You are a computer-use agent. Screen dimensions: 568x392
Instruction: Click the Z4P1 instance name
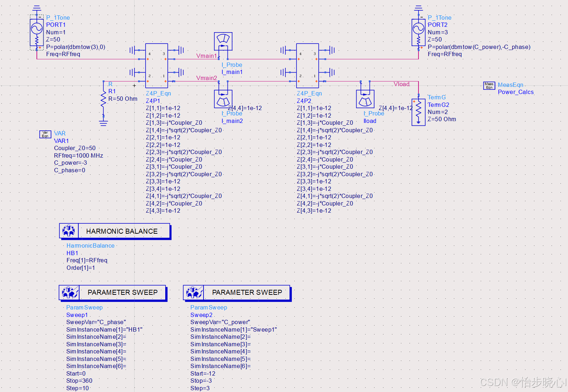(153, 101)
